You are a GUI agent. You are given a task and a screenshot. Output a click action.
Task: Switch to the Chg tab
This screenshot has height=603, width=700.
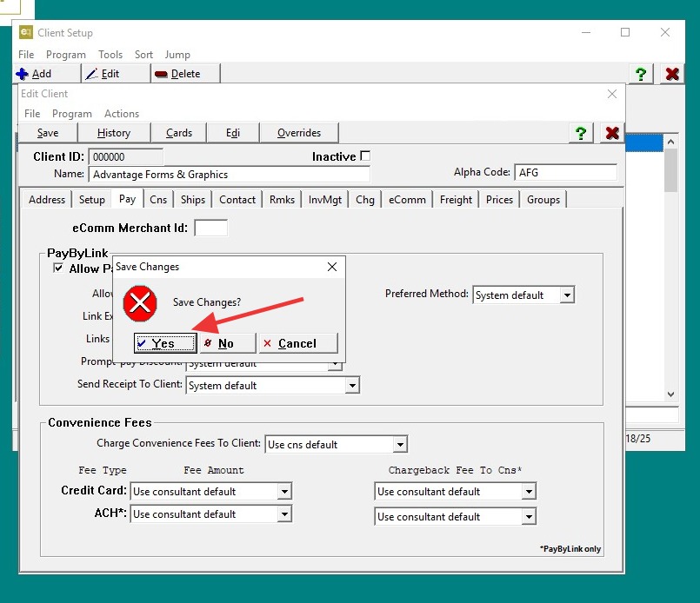[365, 199]
